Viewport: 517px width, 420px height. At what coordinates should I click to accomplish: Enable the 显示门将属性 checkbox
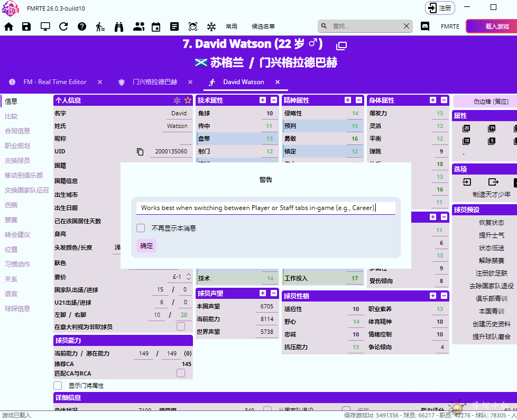point(58,386)
